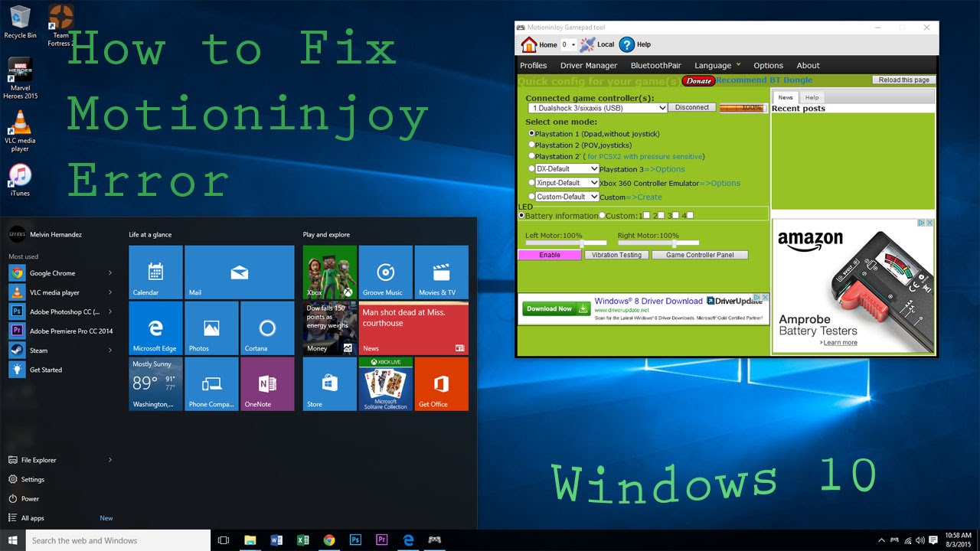Viewport: 980px width, 551px height.
Task: Expand Google Chrome jump list arrow
Action: pyautogui.click(x=110, y=273)
